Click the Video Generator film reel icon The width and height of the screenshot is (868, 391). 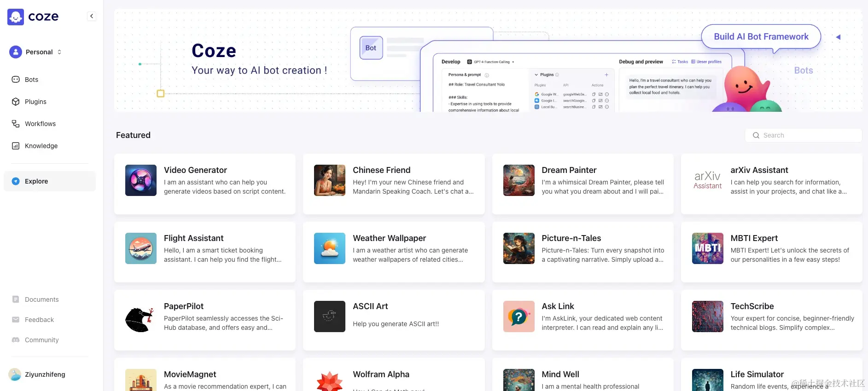click(x=141, y=180)
